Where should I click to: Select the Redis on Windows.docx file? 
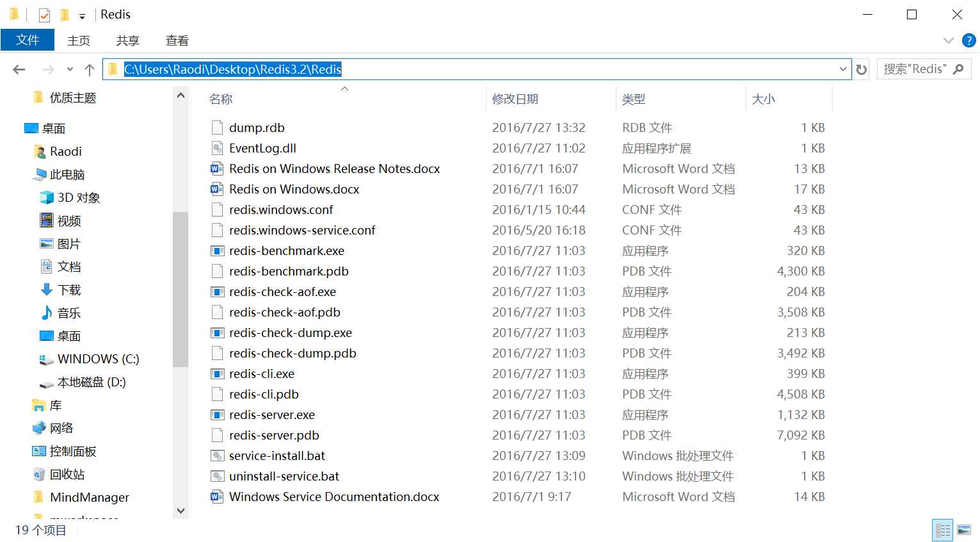(x=294, y=189)
